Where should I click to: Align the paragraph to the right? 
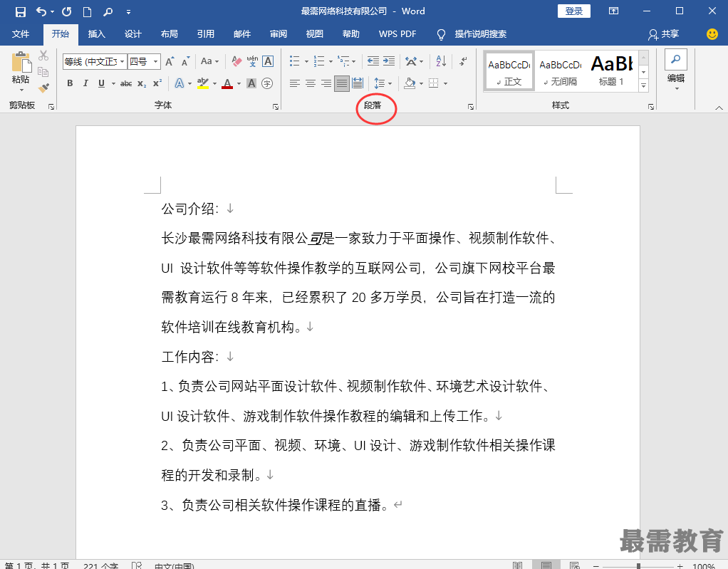tap(326, 83)
